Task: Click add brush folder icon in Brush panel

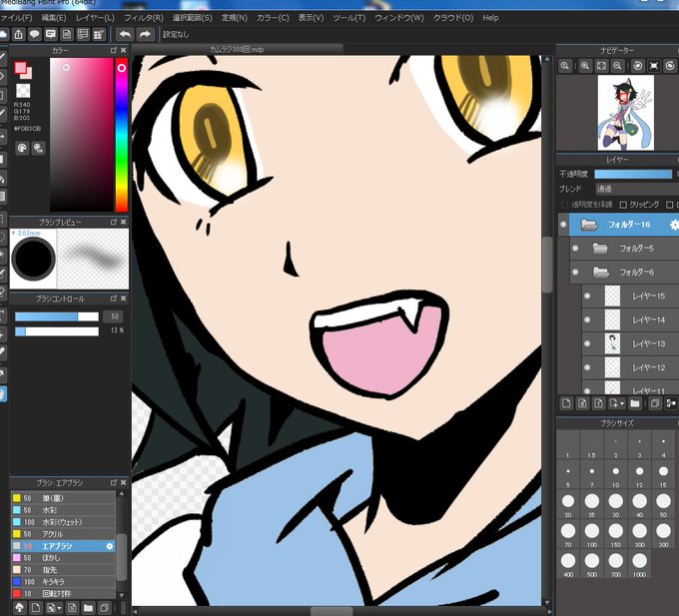Action: pyautogui.click(x=88, y=608)
